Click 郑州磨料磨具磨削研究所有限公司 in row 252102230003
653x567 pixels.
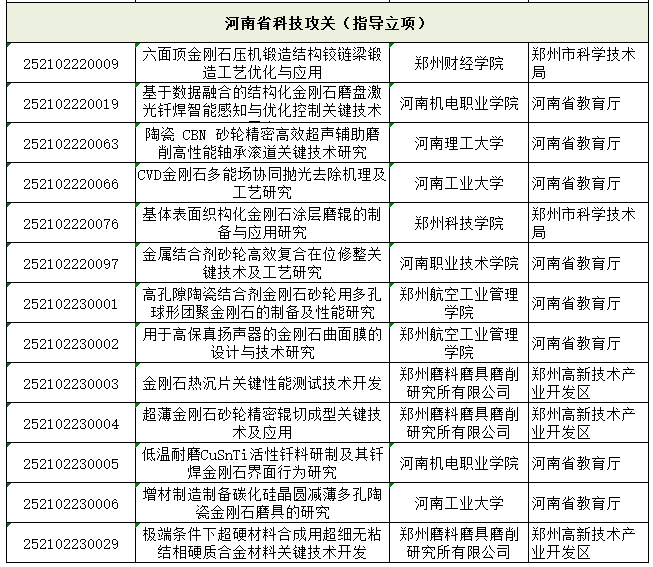coord(459,383)
